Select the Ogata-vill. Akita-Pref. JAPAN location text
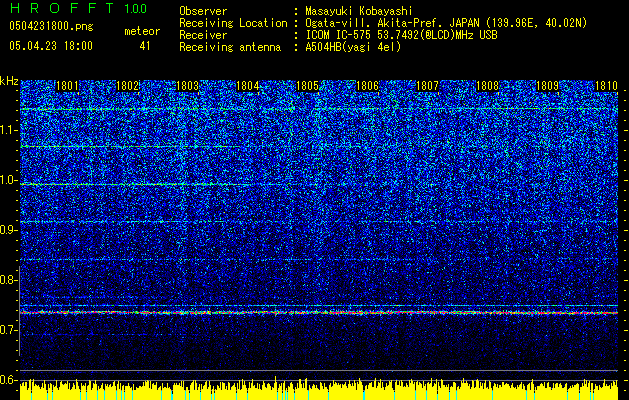 pos(446,23)
